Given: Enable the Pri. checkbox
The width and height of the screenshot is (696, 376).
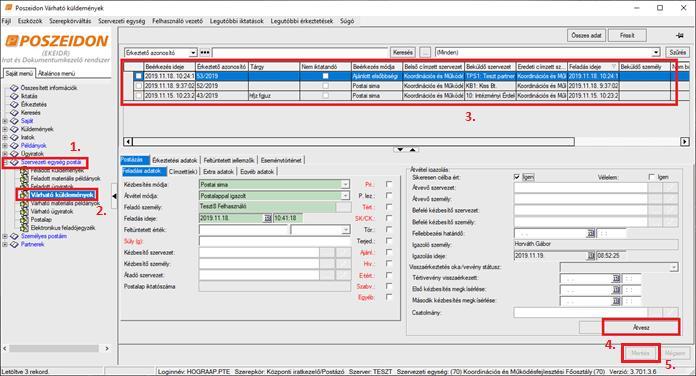Looking at the screenshot, I should (x=389, y=184).
